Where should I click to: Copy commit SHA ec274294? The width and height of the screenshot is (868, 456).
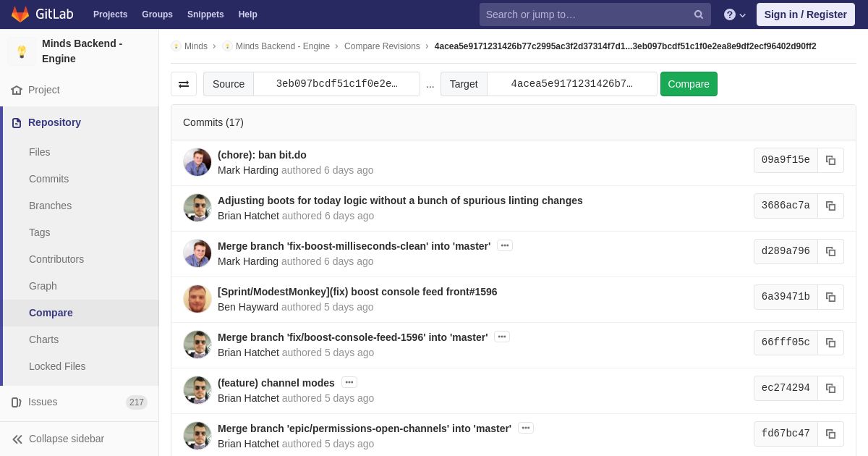tap(830, 388)
